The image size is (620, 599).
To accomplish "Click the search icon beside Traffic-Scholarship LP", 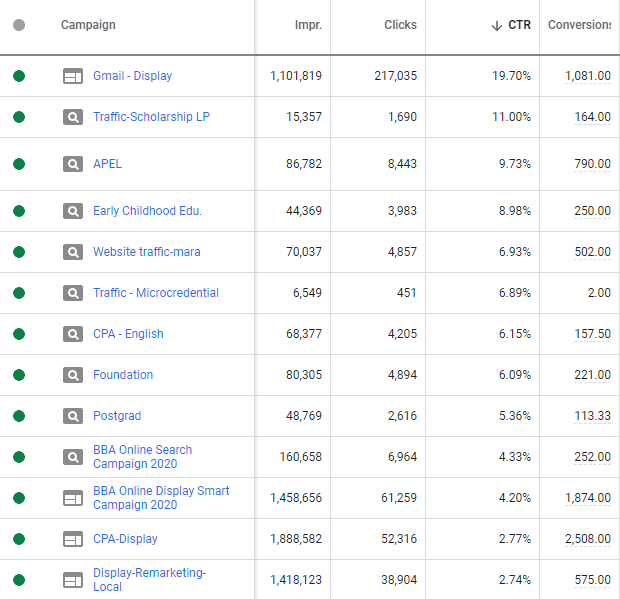I will click(73, 117).
